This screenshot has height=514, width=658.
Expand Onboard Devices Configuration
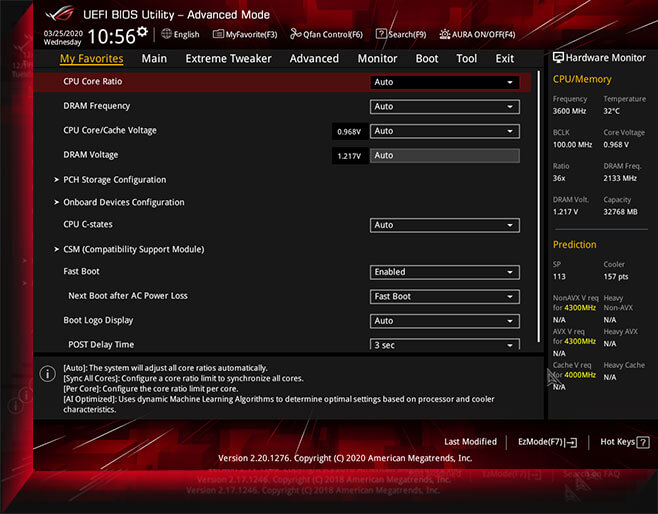(x=124, y=202)
